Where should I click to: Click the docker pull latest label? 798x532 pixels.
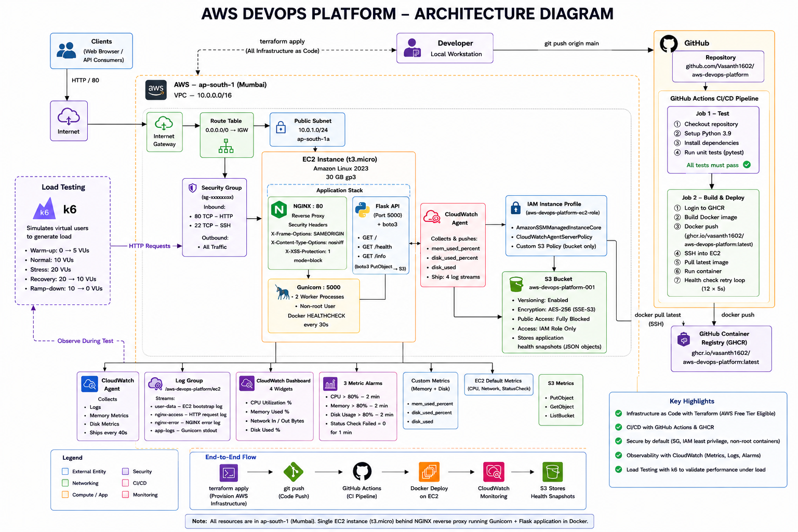pyautogui.click(x=658, y=315)
